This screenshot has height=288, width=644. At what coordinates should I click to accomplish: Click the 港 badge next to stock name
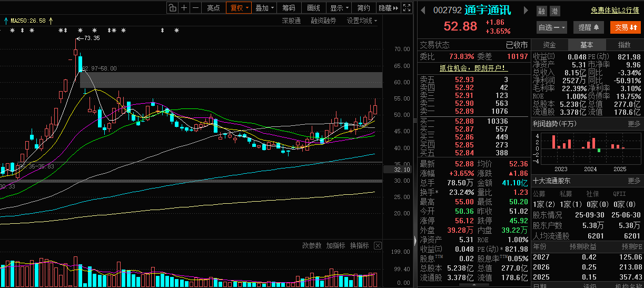tap(554, 11)
